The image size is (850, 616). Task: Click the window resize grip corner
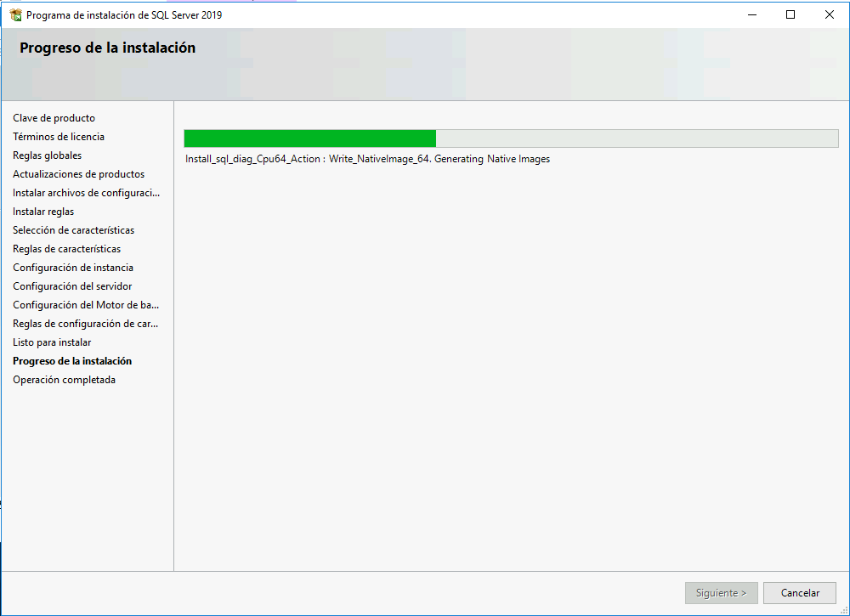843,610
